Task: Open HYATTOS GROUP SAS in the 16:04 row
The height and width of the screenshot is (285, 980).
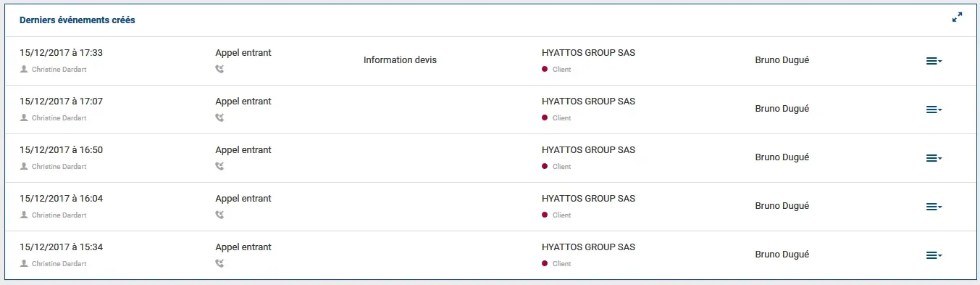Action: click(x=588, y=199)
